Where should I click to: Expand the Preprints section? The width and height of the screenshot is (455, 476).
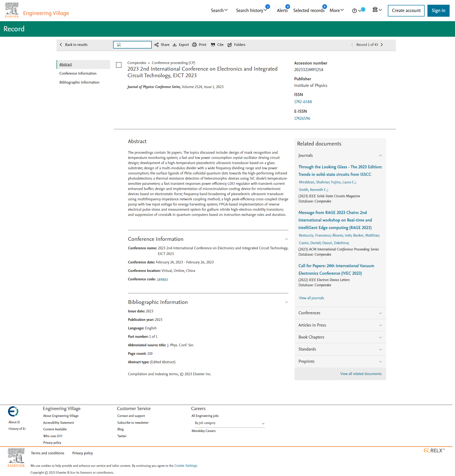380,362
